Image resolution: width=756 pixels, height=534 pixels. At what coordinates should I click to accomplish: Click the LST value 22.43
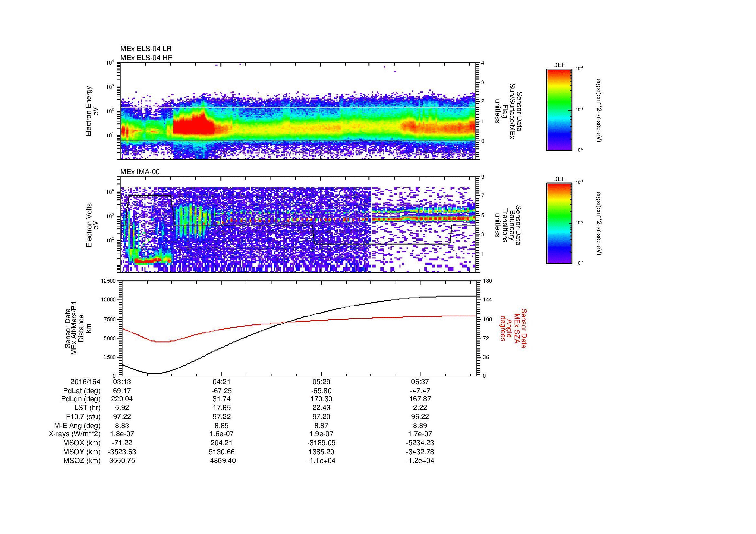click(x=321, y=408)
